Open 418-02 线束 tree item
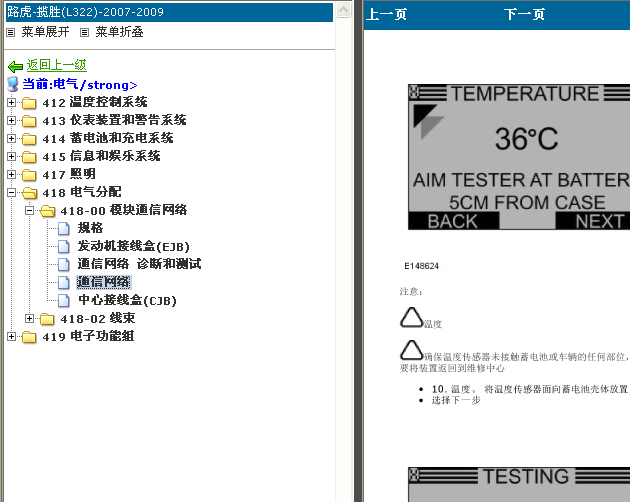Screen dimensions: 630x502 pos(98,319)
